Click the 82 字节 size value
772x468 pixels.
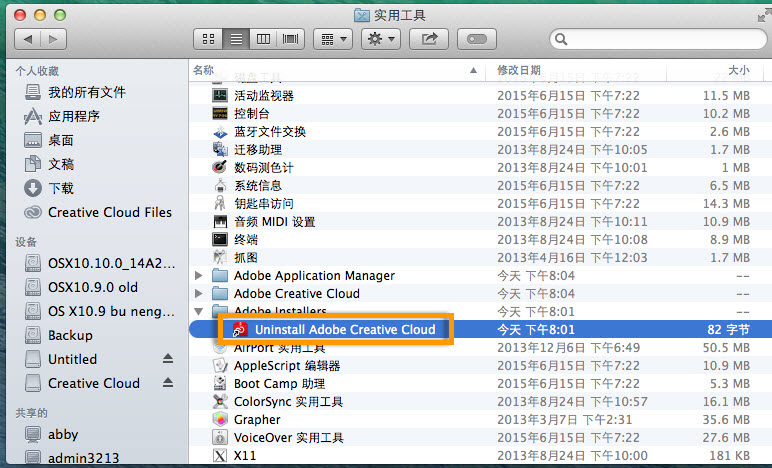tap(728, 330)
